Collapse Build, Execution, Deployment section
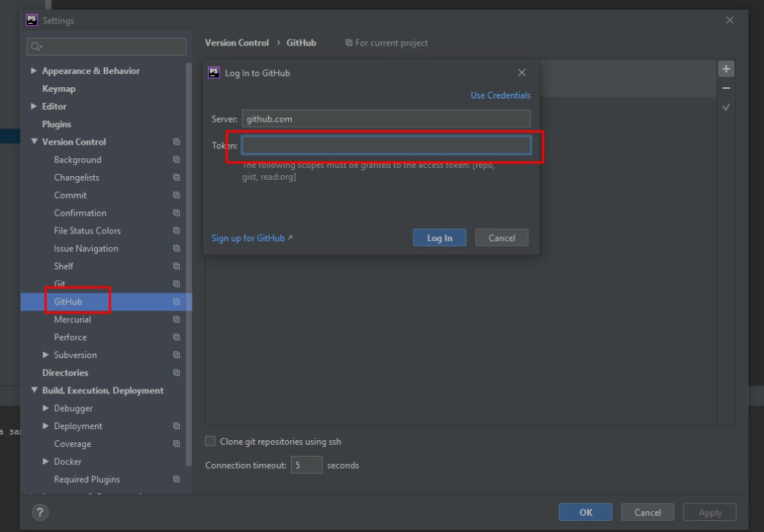764x532 pixels. (34, 390)
